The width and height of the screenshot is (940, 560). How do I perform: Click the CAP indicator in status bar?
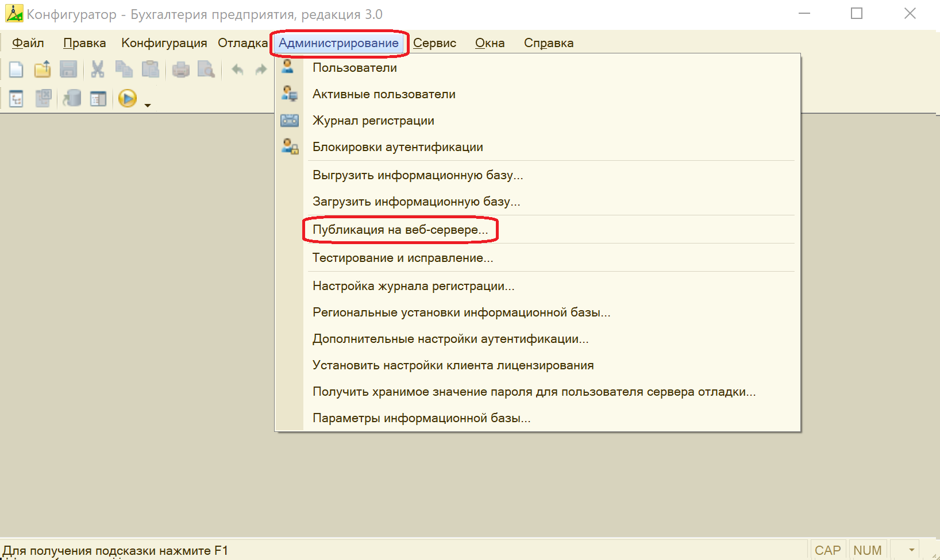click(x=827, y=550)
